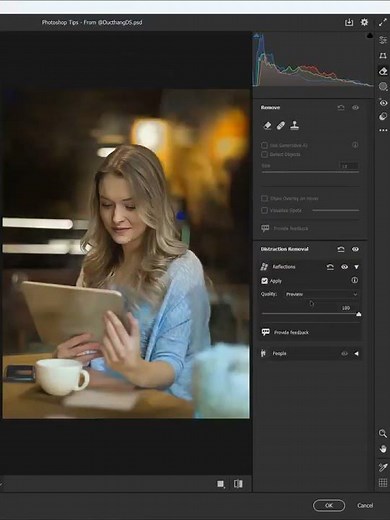
Task: Reset the Reflections settings
Action: tap(330, 267)
